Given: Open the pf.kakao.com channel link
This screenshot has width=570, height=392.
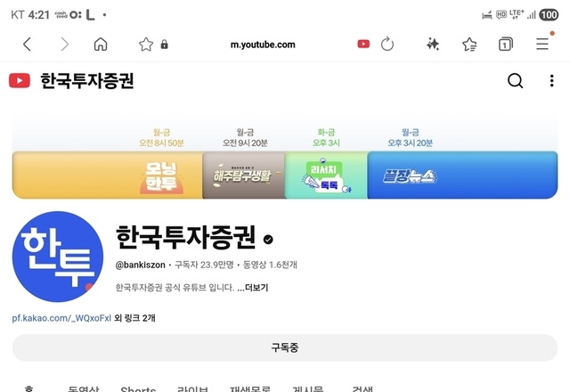Looking at the screenshot, I should click(x=61, y=318).
